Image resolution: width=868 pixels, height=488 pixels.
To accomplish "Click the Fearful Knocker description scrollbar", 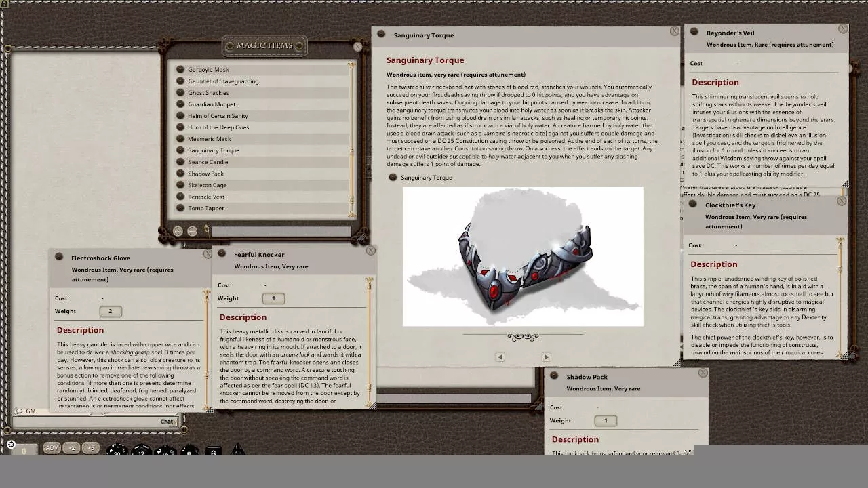I will [x=370, y=342].
